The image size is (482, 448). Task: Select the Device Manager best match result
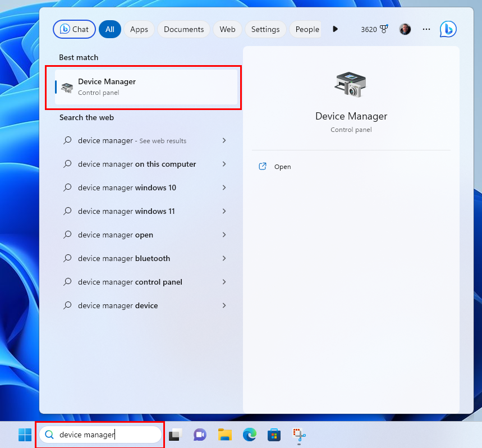(146, 87)
